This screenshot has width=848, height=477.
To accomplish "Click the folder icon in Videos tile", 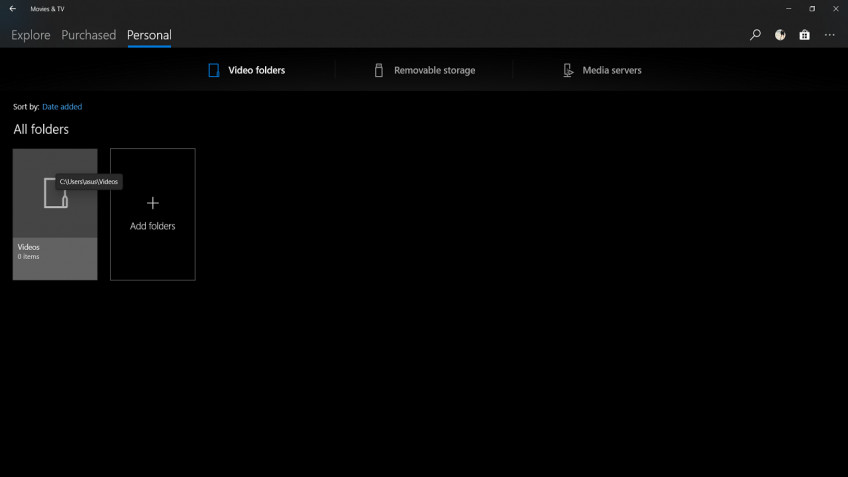I will coord(56,193).
